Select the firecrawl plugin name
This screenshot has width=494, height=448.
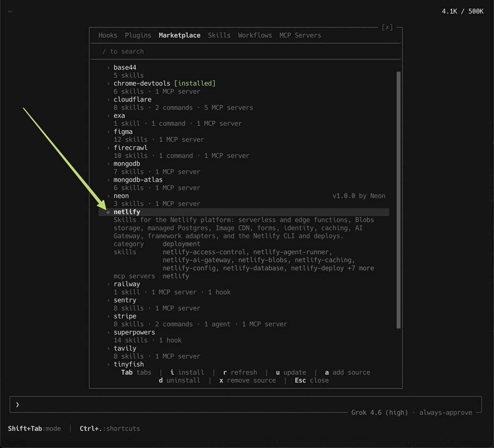(x=130, y=148)
